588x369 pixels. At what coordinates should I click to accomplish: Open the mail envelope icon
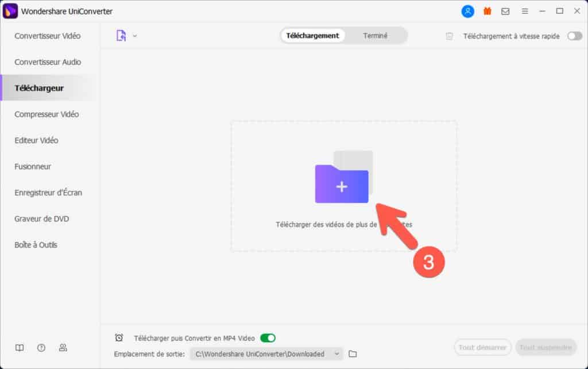(x=505, y=11)
